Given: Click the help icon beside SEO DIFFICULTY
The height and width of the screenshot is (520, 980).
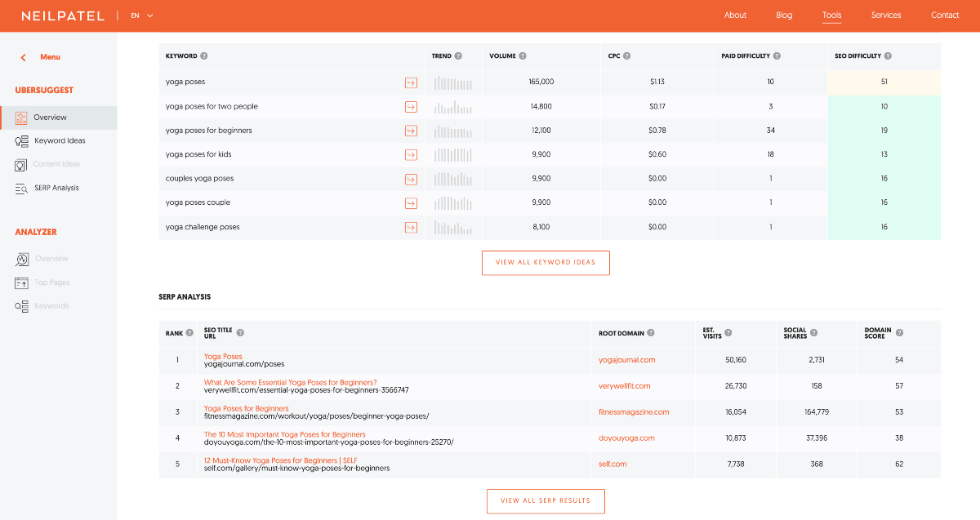Looking at the screenshot, I should pyautogui.click(x=889, y=56).
